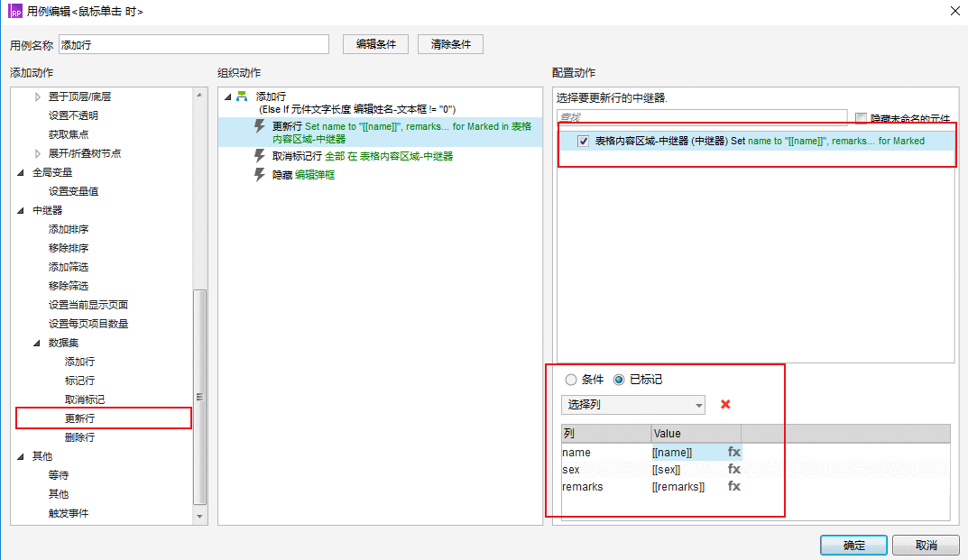Click scroll down arrow in 添加动作 list
Image resolution: width=968 pixels, height=560 pixels.
tap(199, 516)
